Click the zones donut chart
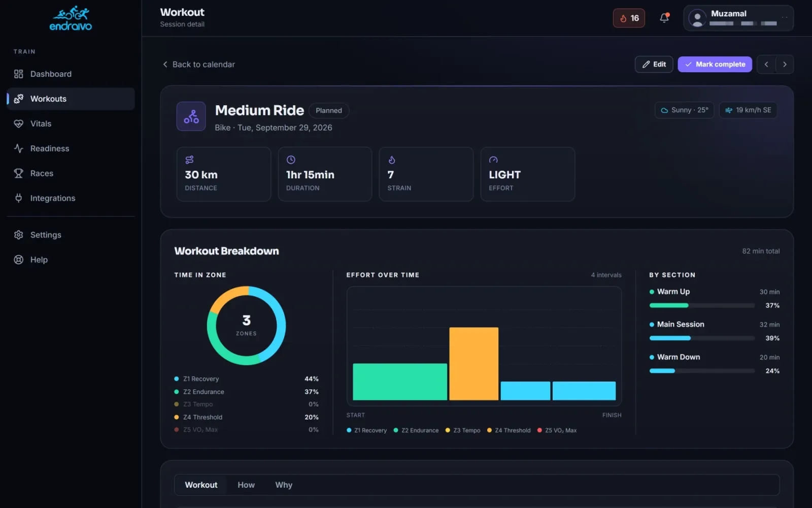 pos(247,326)
